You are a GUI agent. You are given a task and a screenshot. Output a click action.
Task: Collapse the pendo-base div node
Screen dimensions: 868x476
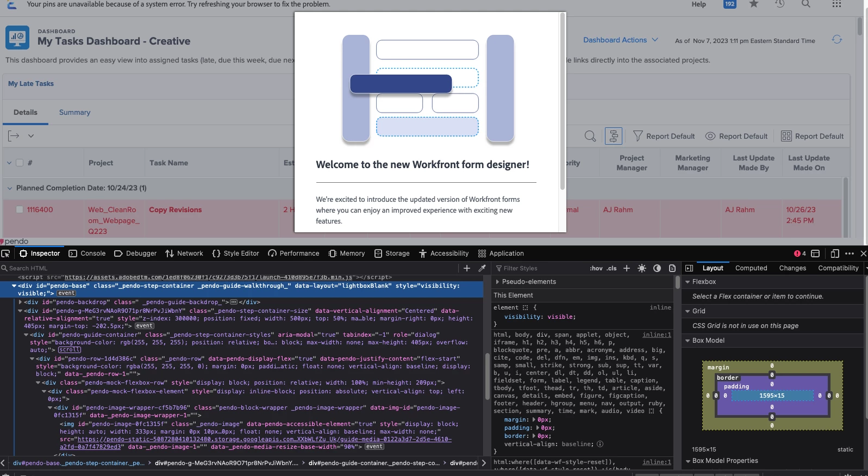[x=14, y=286]
